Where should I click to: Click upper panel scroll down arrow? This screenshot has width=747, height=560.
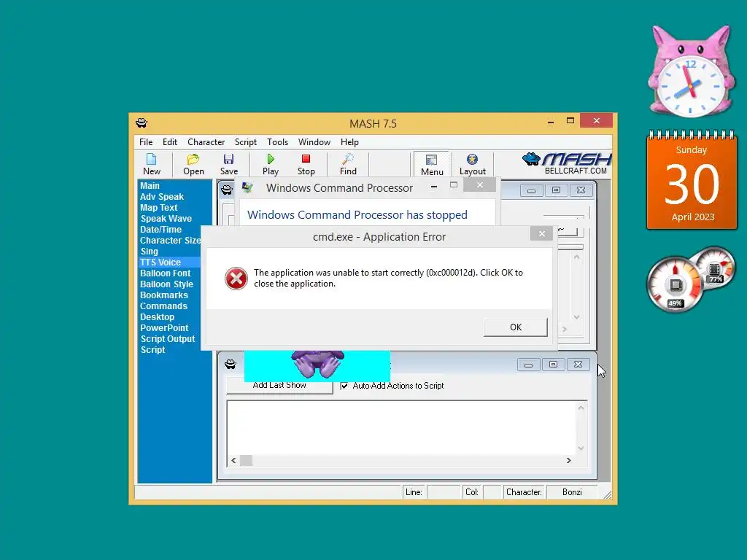pos(576,317)
